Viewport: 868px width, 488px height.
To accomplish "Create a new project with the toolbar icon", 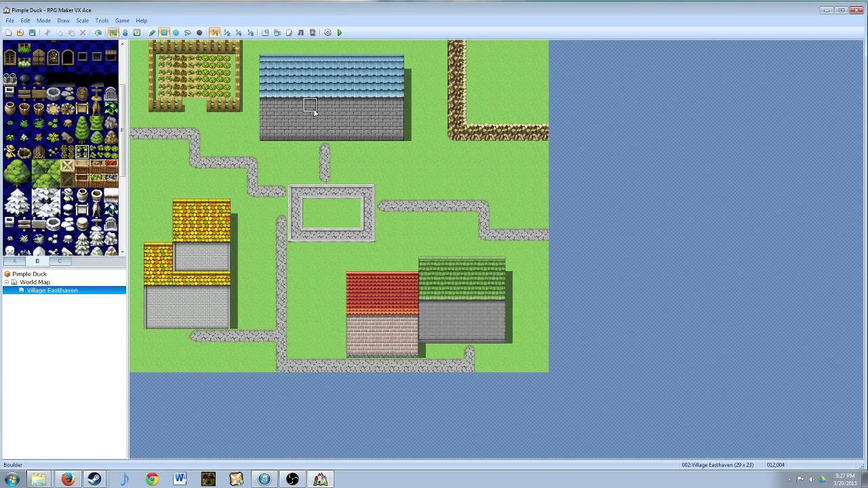I will 8,33.
